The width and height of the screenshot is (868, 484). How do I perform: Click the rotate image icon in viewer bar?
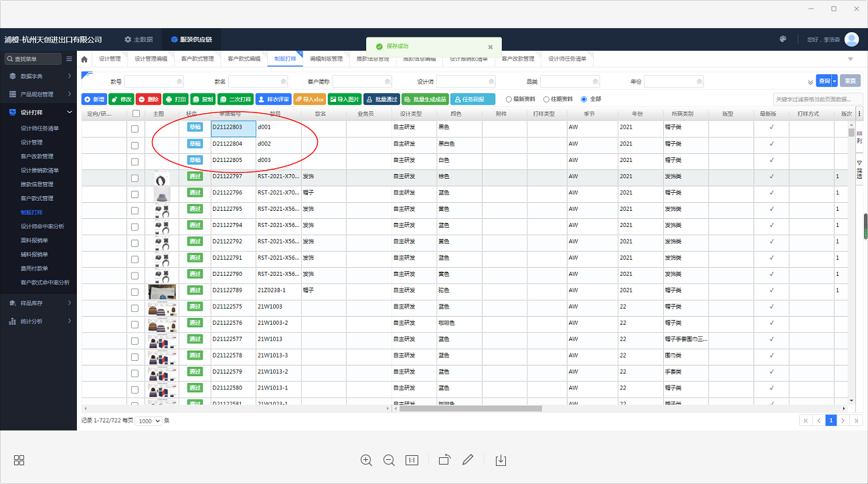pyautogui.click(x=445, y=460)
